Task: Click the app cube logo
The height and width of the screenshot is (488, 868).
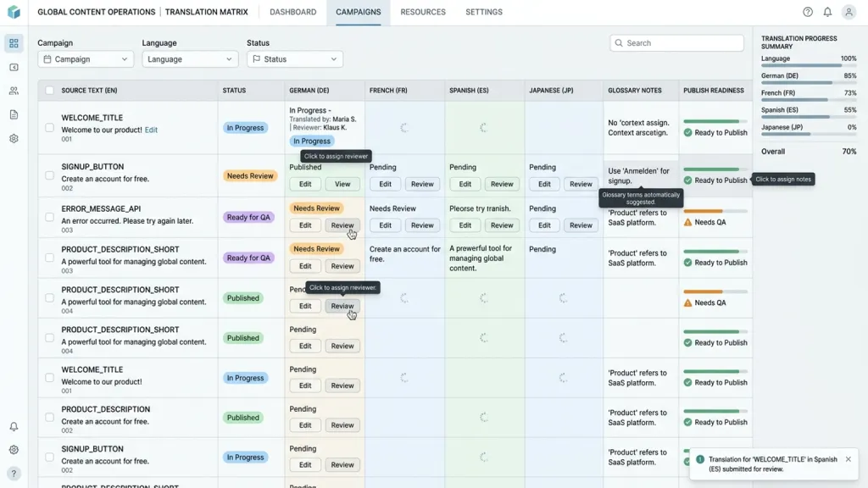Action: 14,12
